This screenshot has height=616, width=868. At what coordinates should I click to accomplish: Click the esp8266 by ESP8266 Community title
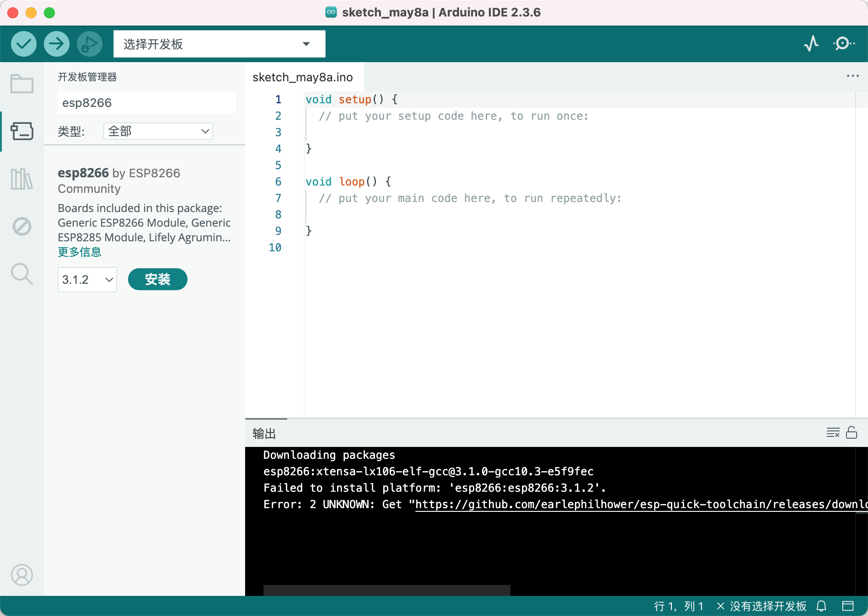point(119,181)
